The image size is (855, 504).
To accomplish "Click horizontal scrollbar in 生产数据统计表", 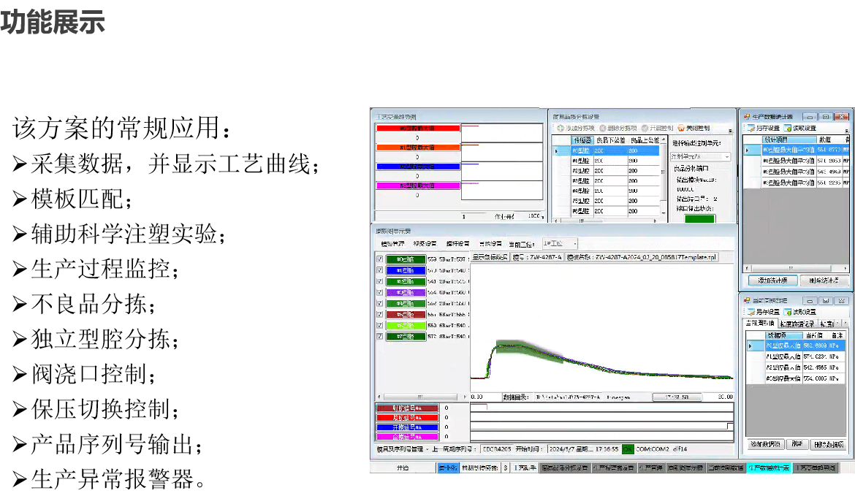I will pos(797,268).
